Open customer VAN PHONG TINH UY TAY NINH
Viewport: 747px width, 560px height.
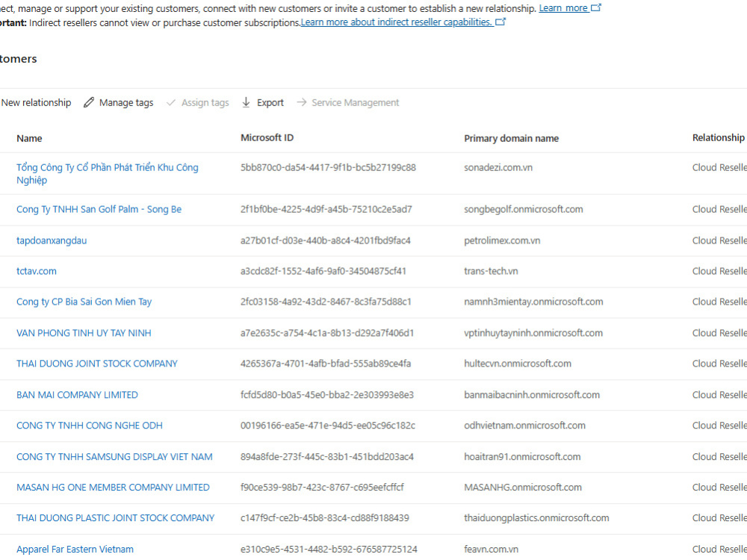click(84, 333)
